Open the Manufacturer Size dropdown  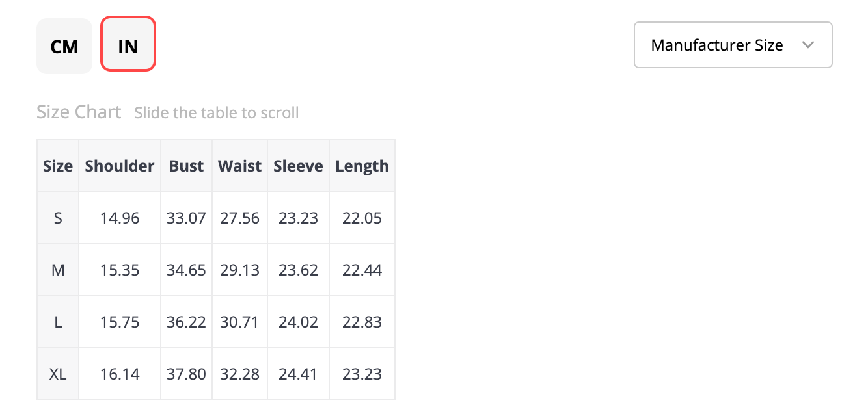click(733, 45)
